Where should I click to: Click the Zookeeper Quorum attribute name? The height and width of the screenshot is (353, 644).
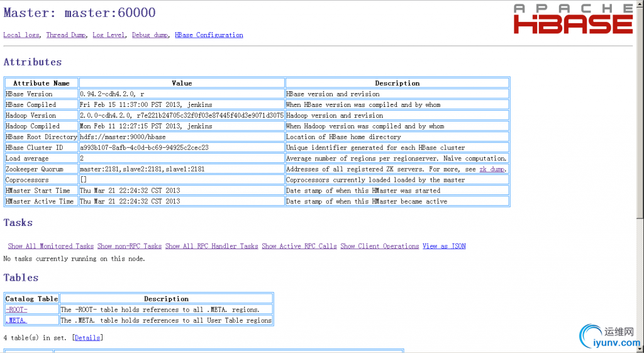34,169
